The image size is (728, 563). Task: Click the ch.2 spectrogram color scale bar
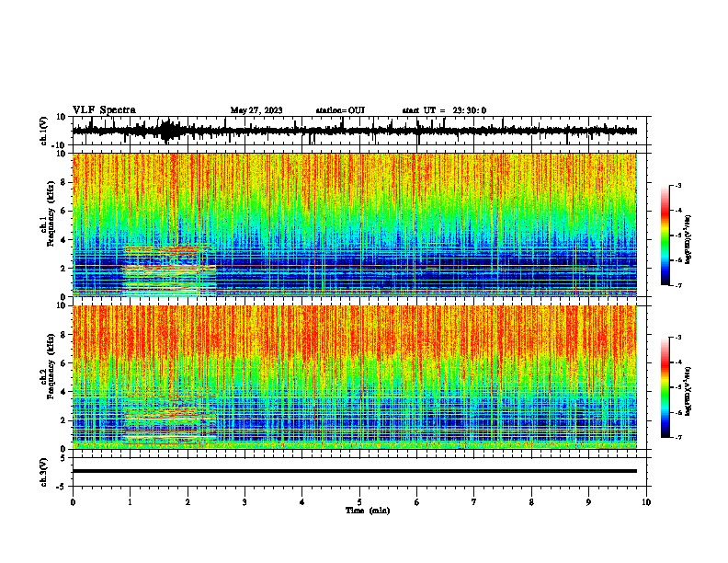pos(665,387)
